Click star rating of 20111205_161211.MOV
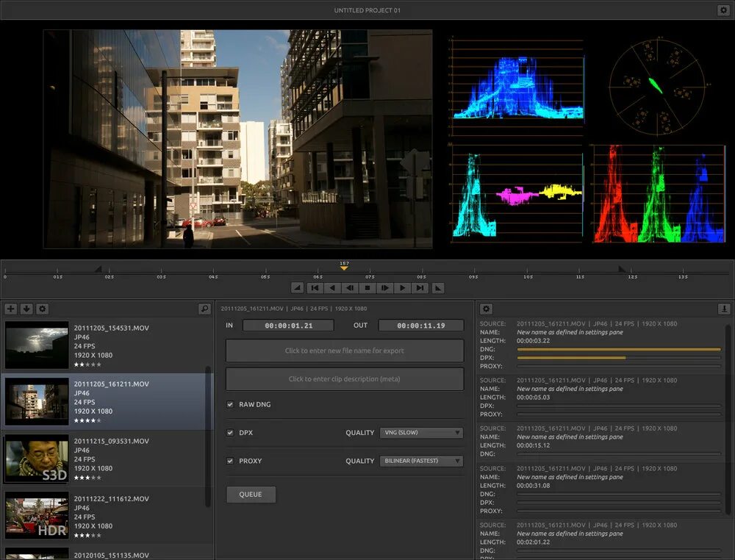 87,420
